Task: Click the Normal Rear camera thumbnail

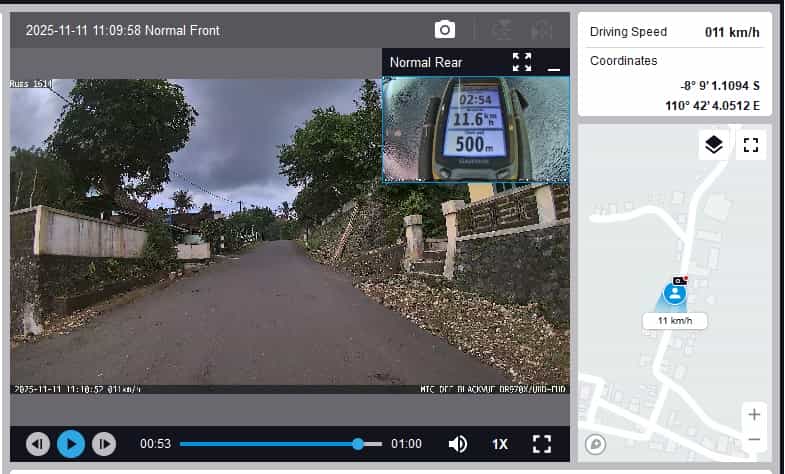Action: (476, 130)
